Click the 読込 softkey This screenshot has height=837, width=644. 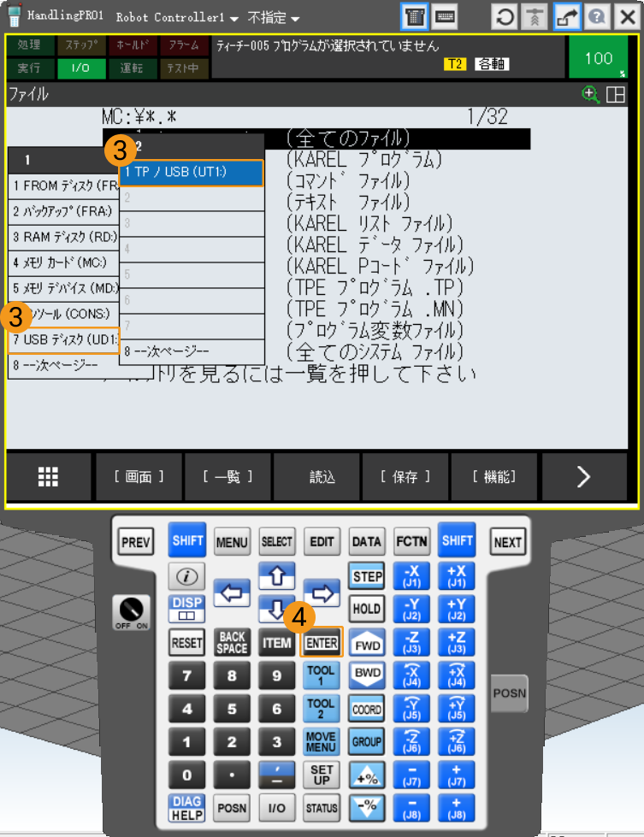pyautogui.click(x=316, y=476)
